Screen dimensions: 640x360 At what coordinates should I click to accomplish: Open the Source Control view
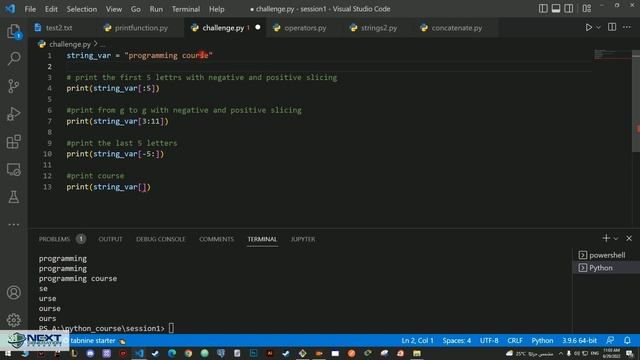pos(14,86)
